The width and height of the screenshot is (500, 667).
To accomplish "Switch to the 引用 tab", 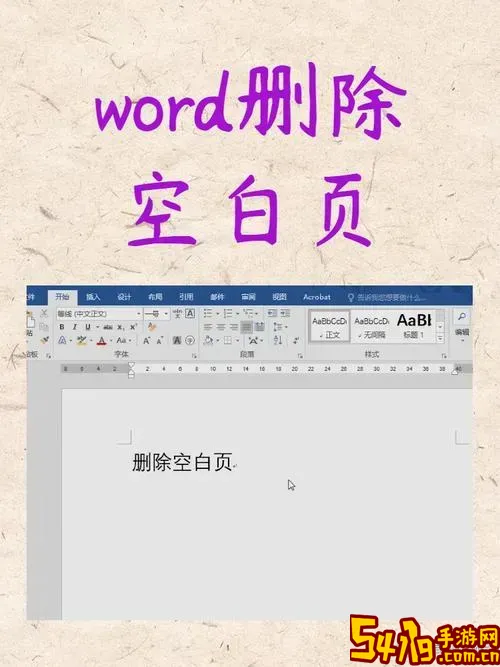I will tap(186, 297).
